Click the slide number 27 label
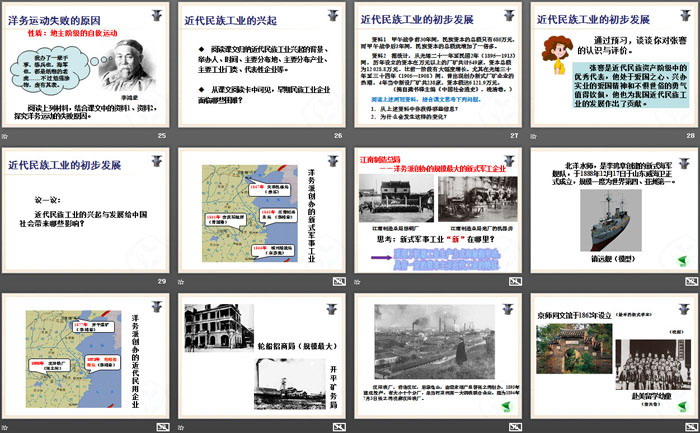Viewport: 700px width, 433px height. pyautogui.click(x=514, y=135)
